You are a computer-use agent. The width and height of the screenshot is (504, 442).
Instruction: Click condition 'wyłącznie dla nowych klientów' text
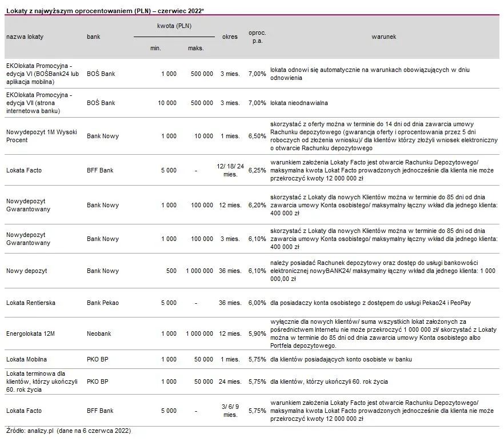(x=383, y=333)
